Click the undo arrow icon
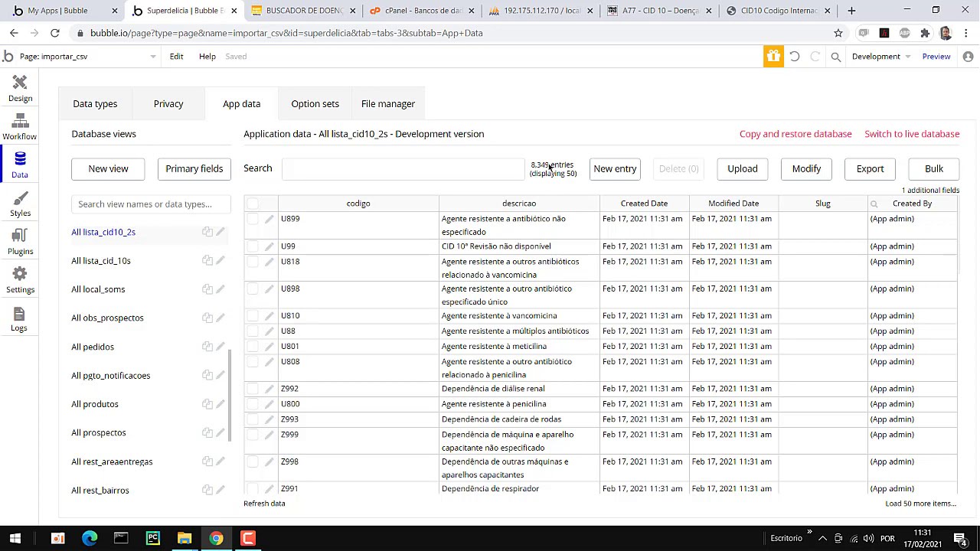The height and width of the screenshot is (551, 980). (x=795, y=57)
